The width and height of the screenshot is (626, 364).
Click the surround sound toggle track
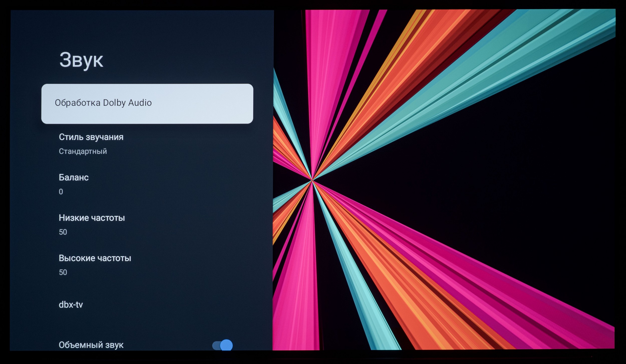click(216, 346)
